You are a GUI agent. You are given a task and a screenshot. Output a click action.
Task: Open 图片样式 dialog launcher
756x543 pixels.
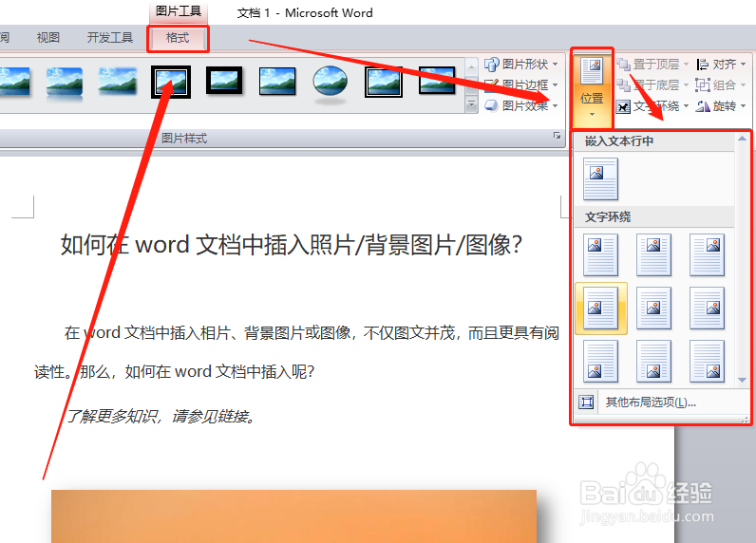click(557, 136)
